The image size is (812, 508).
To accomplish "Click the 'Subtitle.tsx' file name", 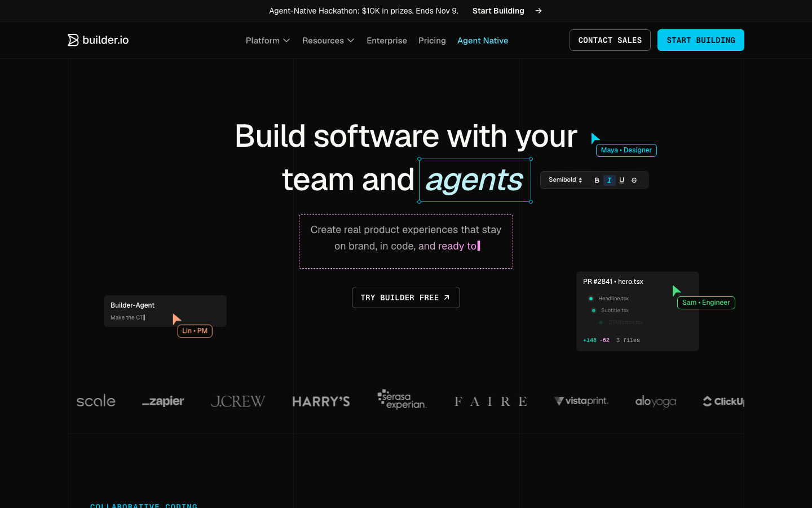I will pyautogui.click(x=615, y=310).
